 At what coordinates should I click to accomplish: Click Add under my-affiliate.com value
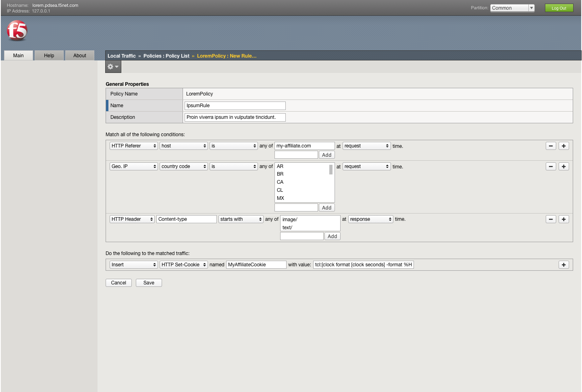coord(327,155)
